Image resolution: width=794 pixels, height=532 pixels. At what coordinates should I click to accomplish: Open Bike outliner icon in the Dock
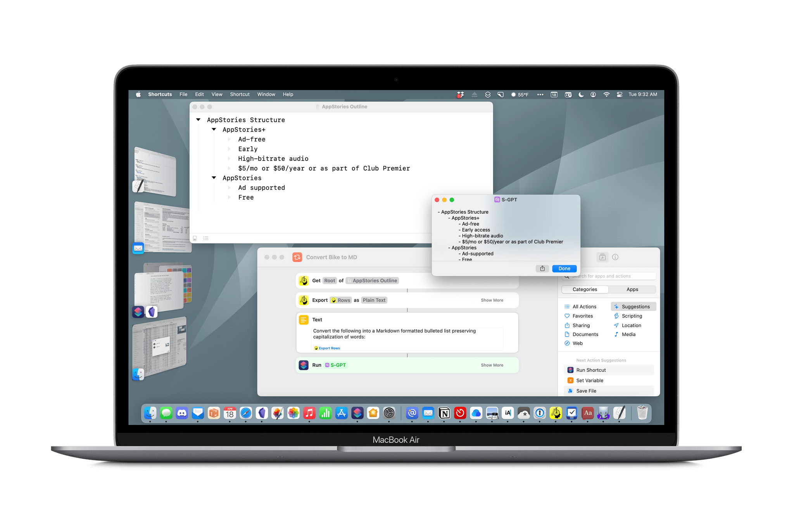(556, 413)
